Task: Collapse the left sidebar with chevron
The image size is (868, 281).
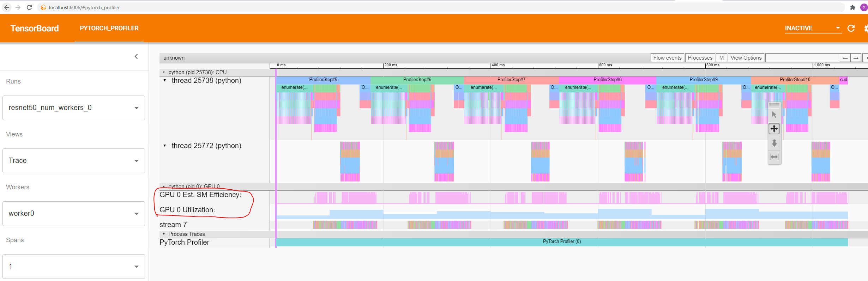Action: (x=136, y=56)
